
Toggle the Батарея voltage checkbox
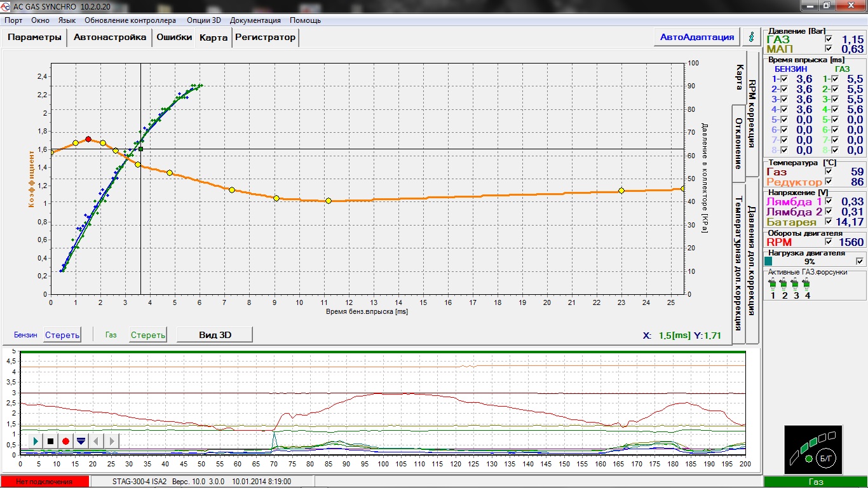(828, 222)
